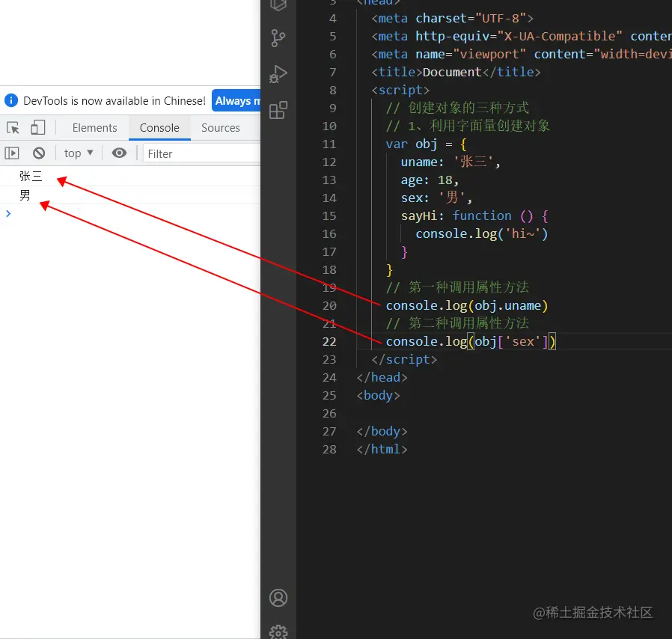Click the console output 男
The width and height of the screenshot is (672, 639).
pyautogui.click(x=25, y=195)
